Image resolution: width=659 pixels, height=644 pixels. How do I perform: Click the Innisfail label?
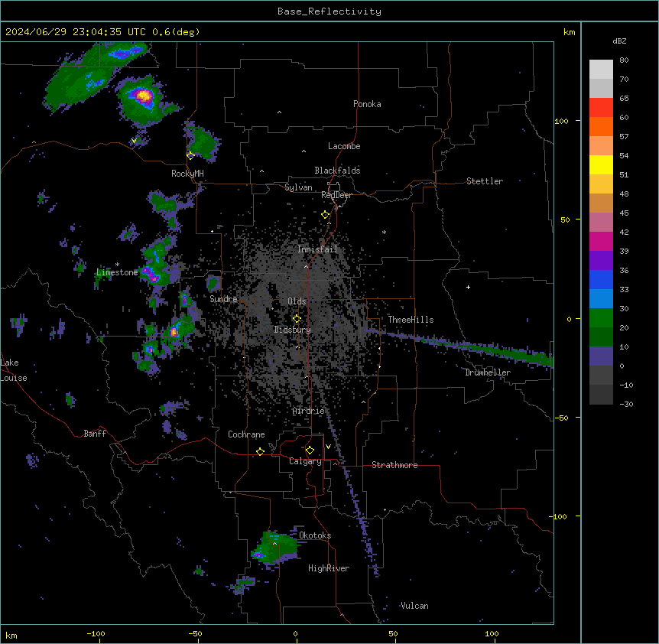tap(317, 249)
